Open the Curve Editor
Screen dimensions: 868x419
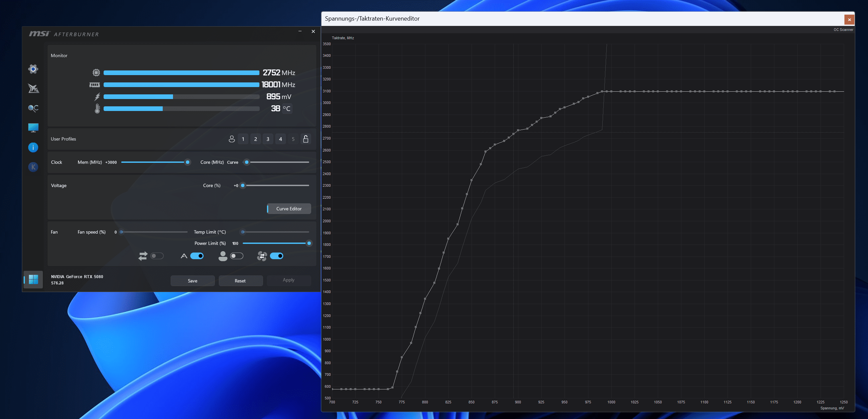pyautogui.click(x=289, y=209)
